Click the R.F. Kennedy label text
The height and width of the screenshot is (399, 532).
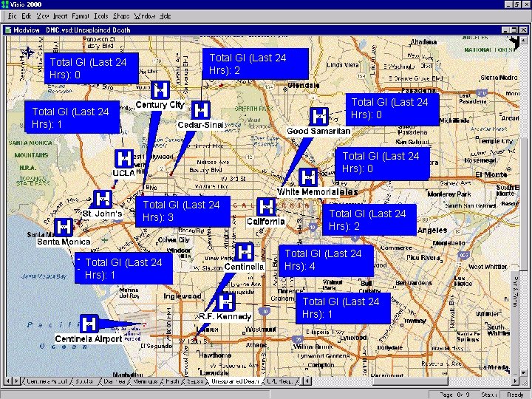pyautogui.click(x=225, y=316)
